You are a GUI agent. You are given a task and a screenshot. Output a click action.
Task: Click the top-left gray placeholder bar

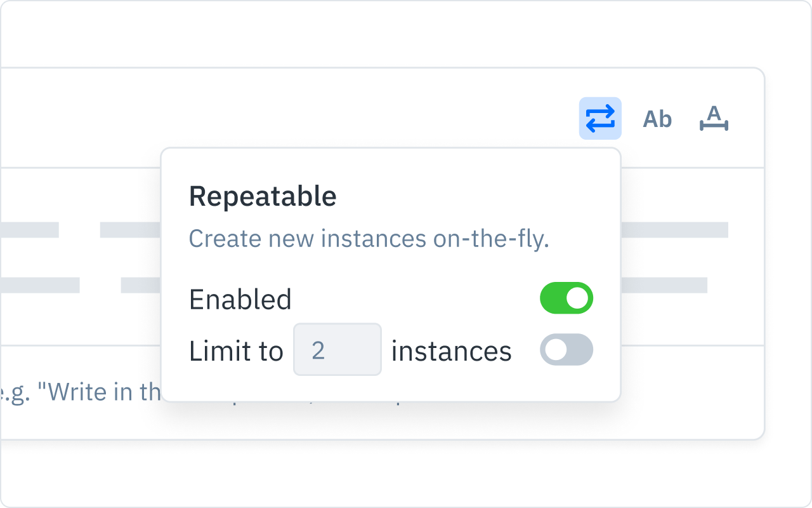29,230
